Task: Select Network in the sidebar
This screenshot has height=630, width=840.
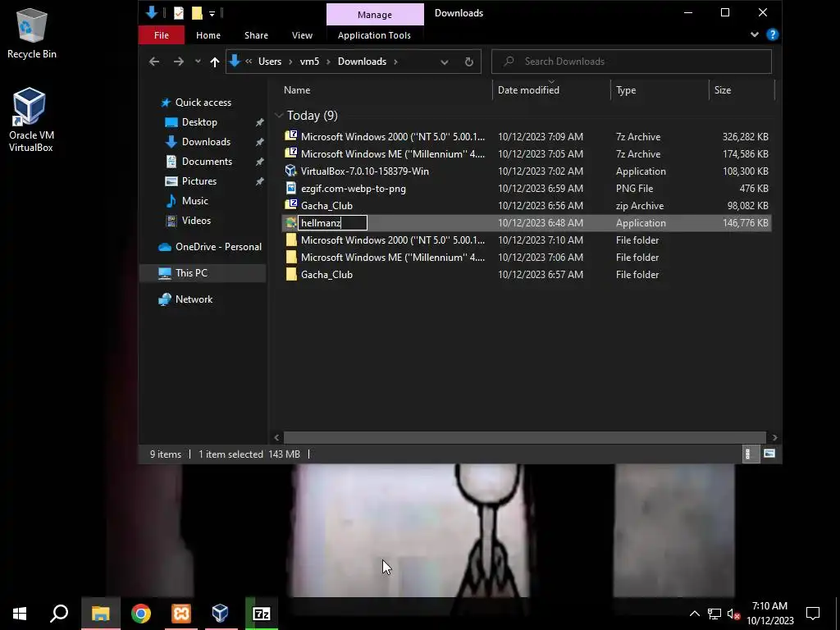Action: click(x=194, y=299)
